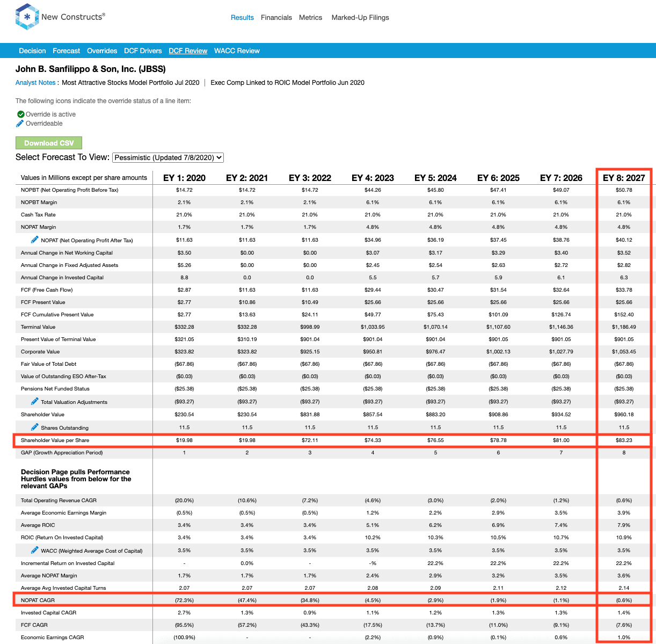This screenshot has width=656, height=644.
Task: Click the EY 4: 2023 column header
Action: [373, 178]
